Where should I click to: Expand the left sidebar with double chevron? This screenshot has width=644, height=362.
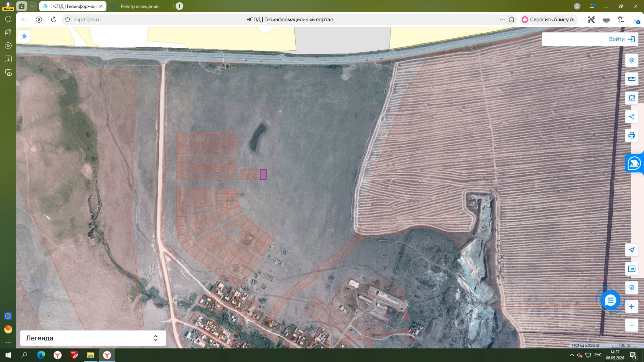(24, 36)
